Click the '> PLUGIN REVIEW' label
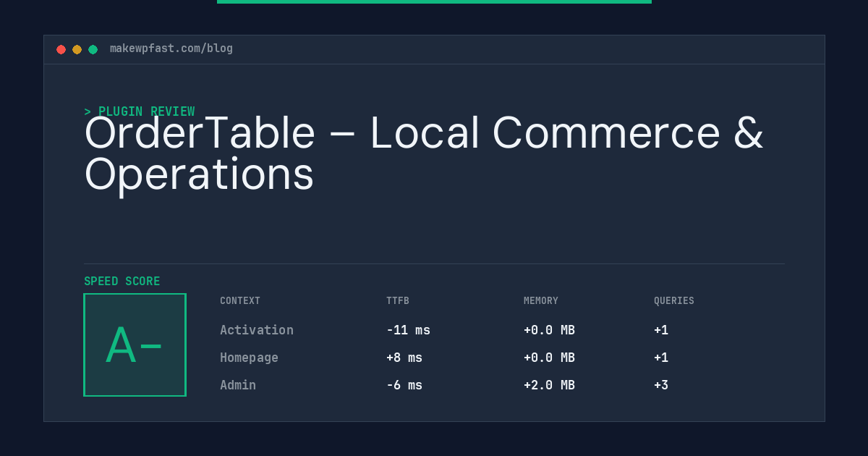This screenshot has width=868, height=456. pos(140,111)
